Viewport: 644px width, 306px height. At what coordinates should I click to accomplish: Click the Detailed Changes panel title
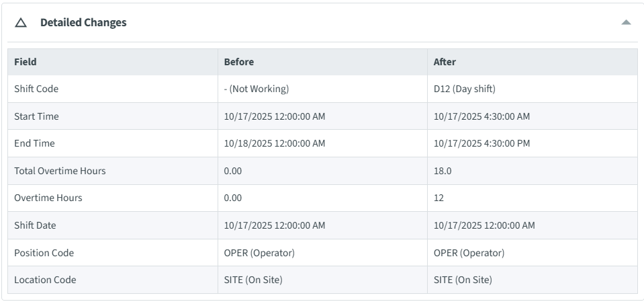[83, 23]
